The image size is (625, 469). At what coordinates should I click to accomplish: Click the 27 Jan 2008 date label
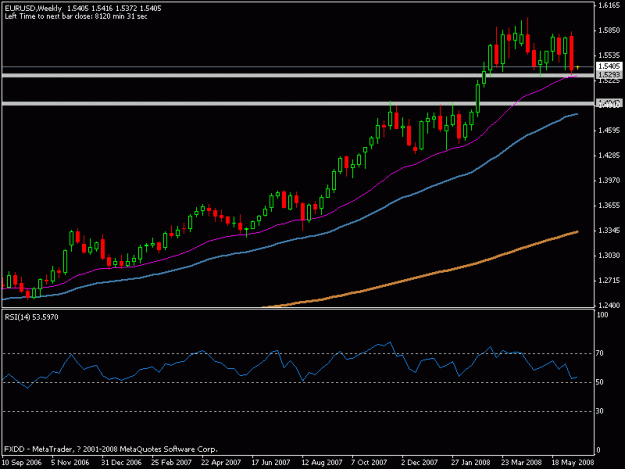[x=470, y=463]
